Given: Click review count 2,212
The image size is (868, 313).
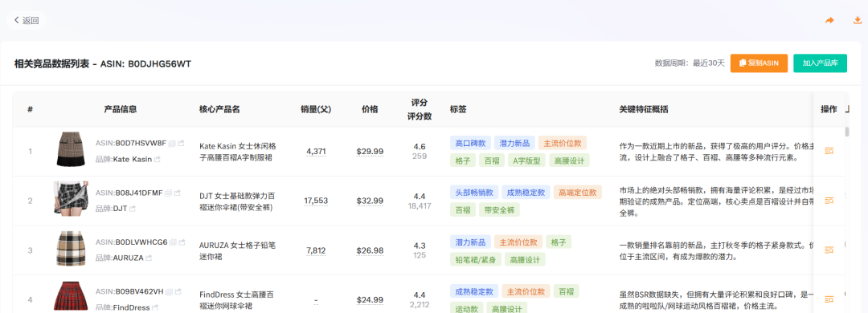Looking at the screenshot, I should click(x=419, y=304).
